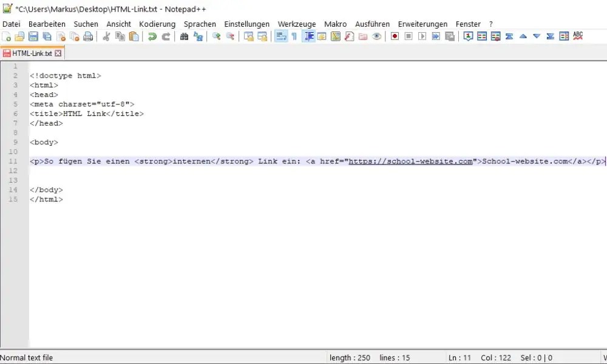The width and height of the screenshot is (607, 364).
Task: Click the <!doctype html> line
Action: [x=66, y=76]
